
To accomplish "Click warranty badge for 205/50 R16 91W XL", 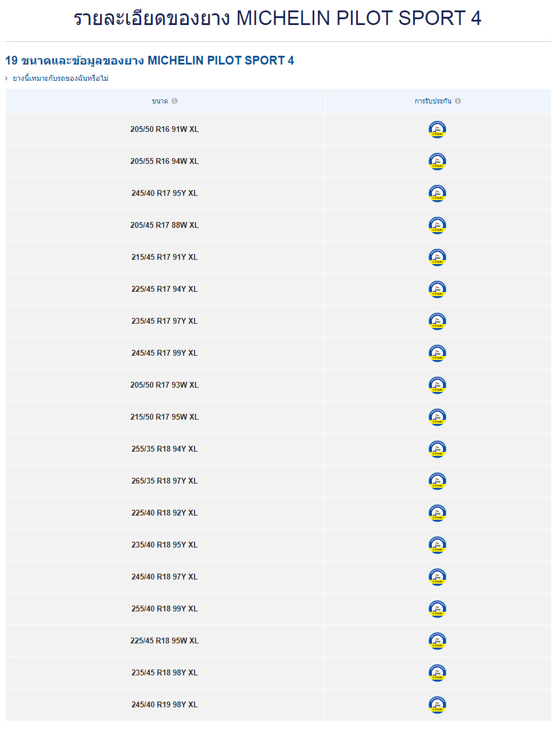I will click(437, 130).
